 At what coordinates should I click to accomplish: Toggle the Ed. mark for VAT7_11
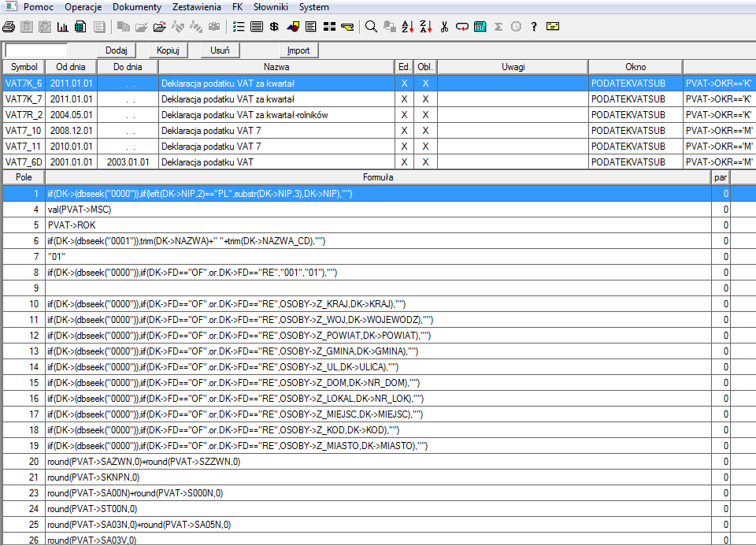click(x=404, y=147)
